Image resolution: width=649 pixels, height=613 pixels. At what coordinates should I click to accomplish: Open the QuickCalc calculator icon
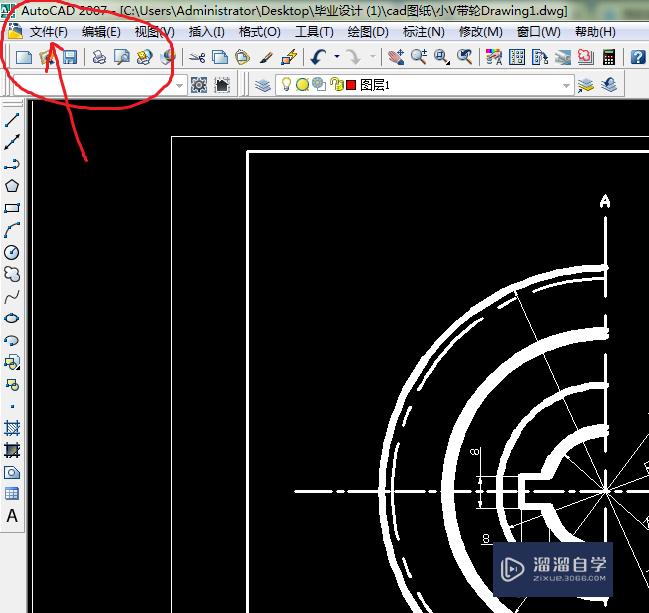point(609,57)
